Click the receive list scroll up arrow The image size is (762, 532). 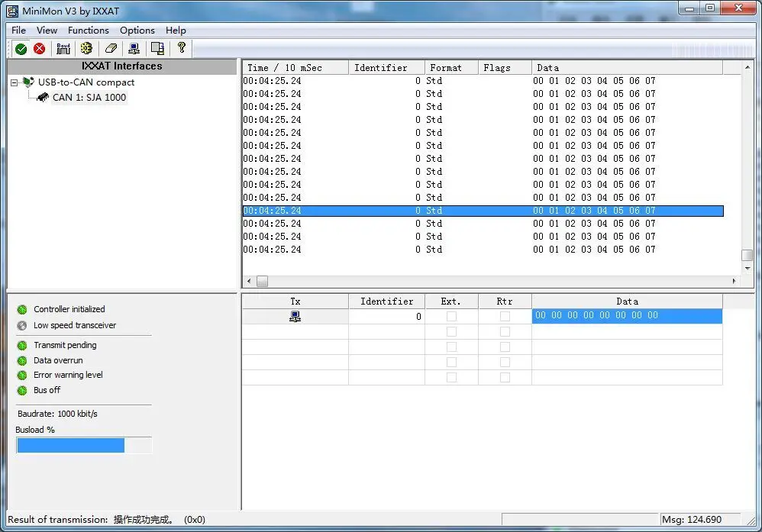(x=747, y=66)
